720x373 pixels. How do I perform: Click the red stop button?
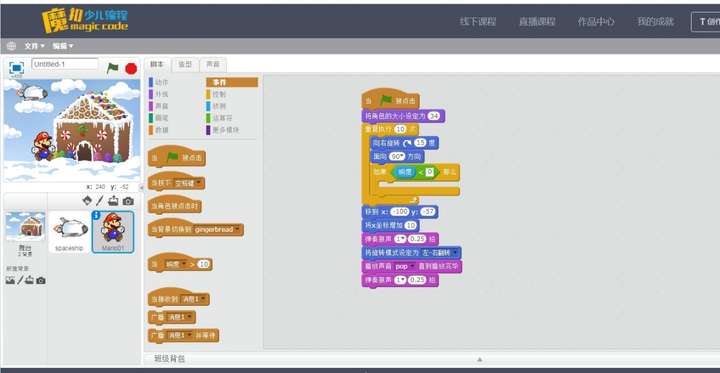click(x=131, y=69)
